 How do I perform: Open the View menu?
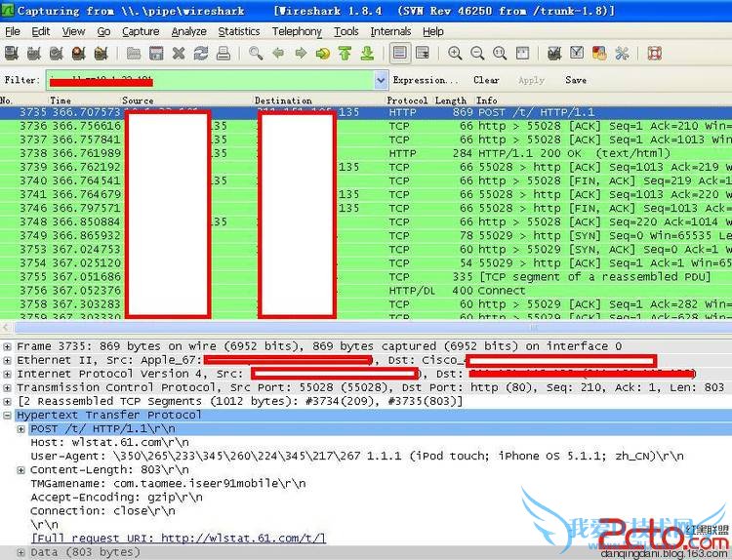73,31
